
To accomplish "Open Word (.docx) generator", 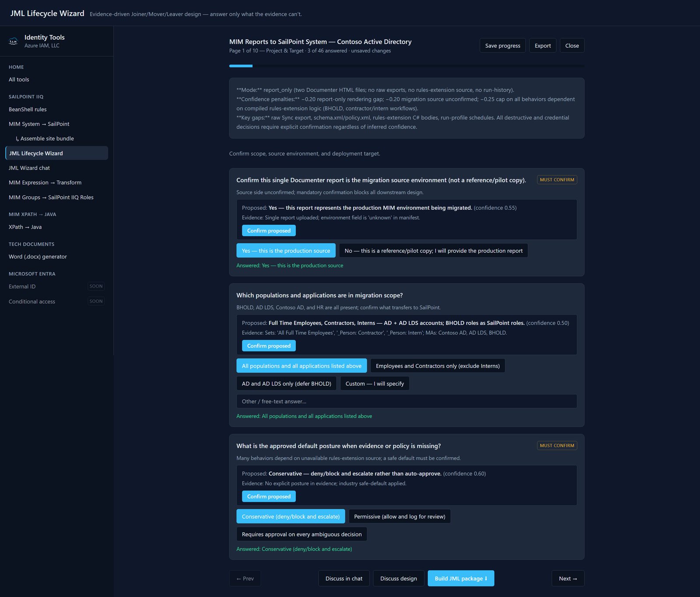I will (x=38, y=257).
